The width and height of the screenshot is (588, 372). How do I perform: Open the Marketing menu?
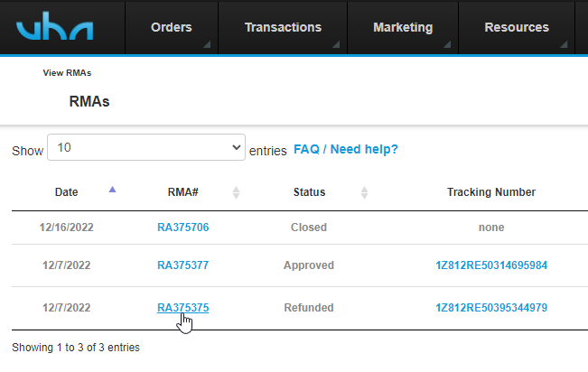click(403, 27)
